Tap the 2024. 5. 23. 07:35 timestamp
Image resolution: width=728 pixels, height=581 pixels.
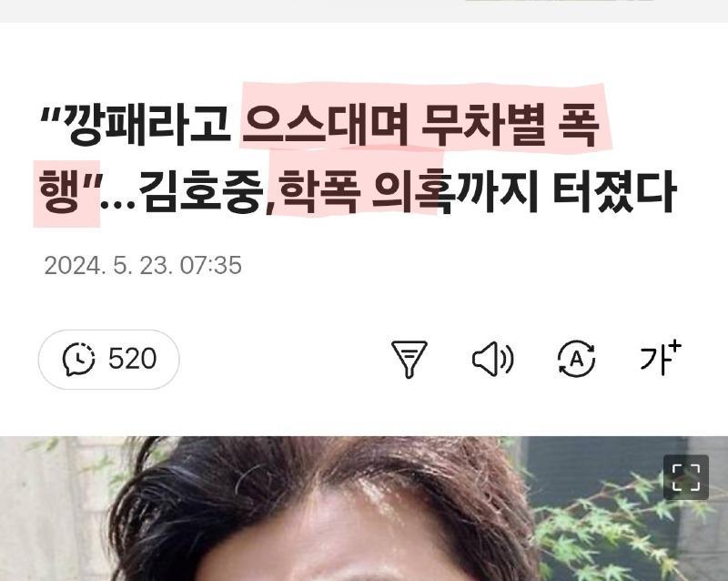tap(143, 265)
